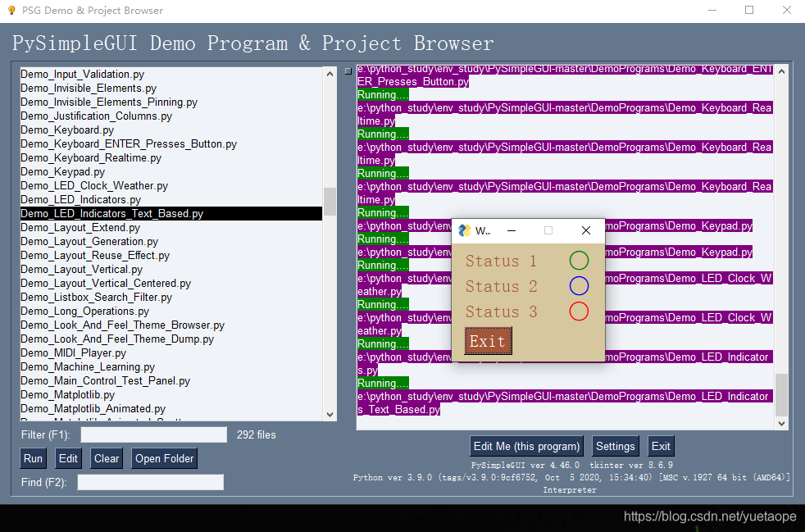805x532 pixels.
Task: Select Demo_Keypad.py in file list
Action: click(171, 171)
